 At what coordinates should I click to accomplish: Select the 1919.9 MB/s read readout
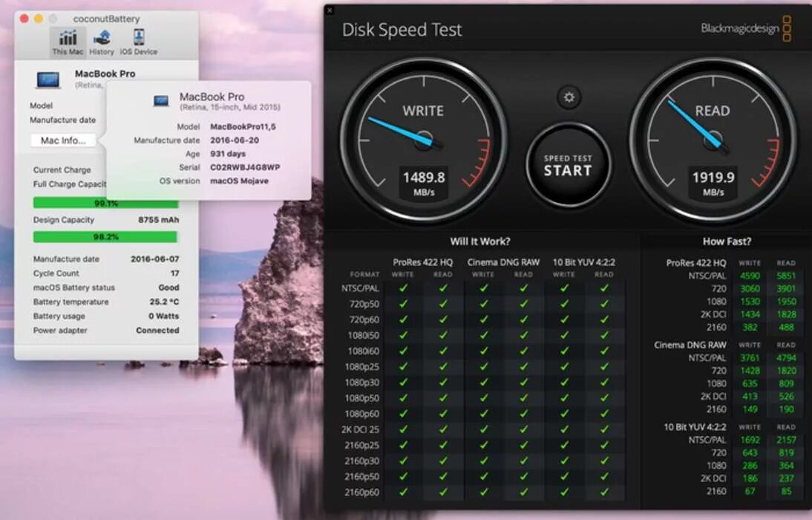coord(713,183)
